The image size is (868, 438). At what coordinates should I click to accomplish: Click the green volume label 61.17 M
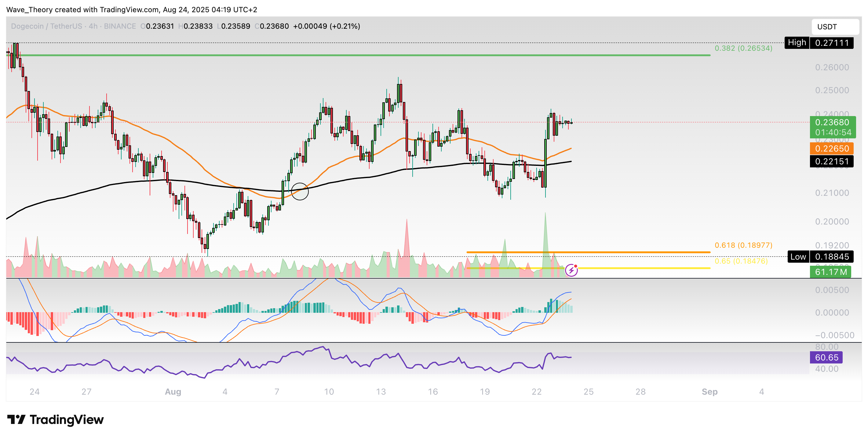830,272
